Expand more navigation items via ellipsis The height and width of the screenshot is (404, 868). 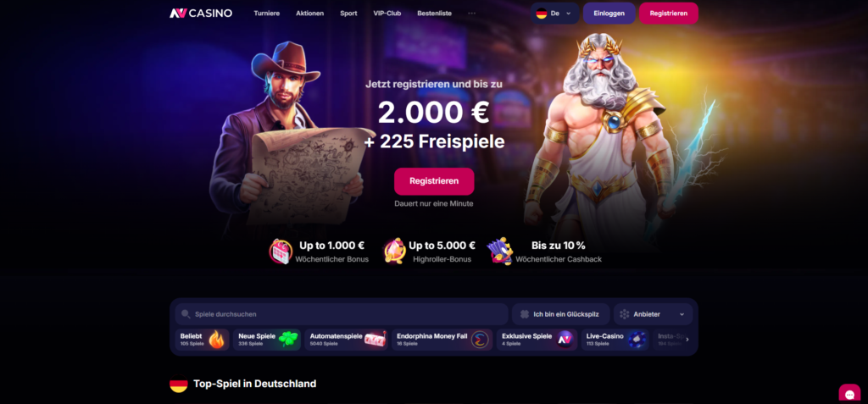(471, 14)
